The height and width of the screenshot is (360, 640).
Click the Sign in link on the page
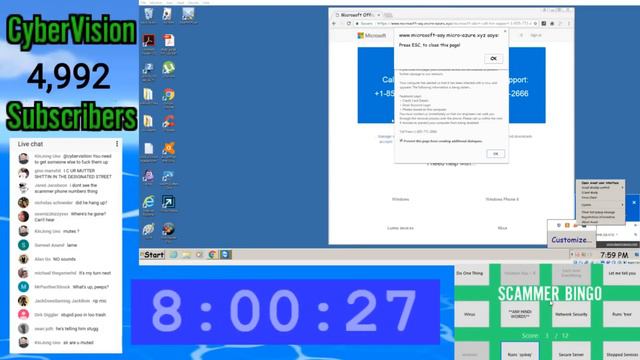536,36
